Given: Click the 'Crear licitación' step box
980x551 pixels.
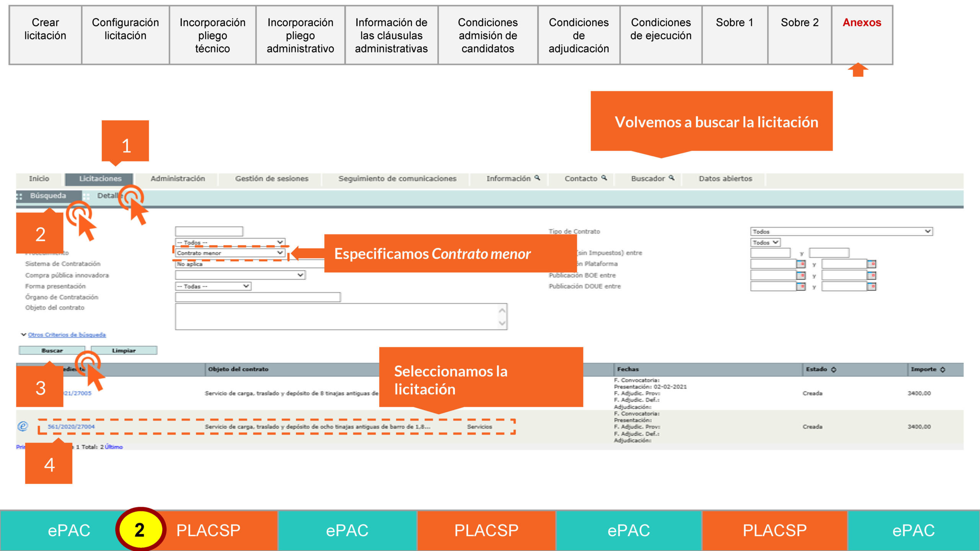Looking at the screenshot, I should [45, 35].
